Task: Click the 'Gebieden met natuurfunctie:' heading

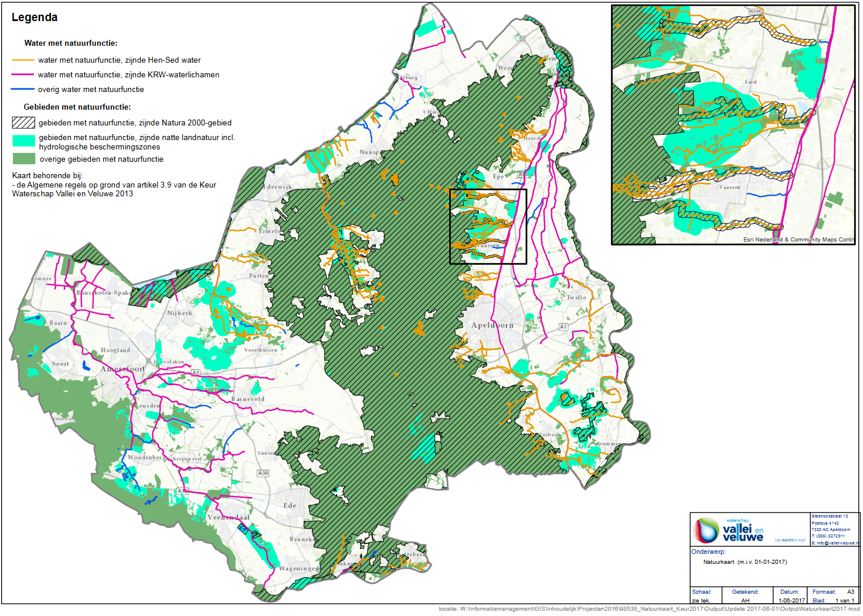Action: point(77,107)
